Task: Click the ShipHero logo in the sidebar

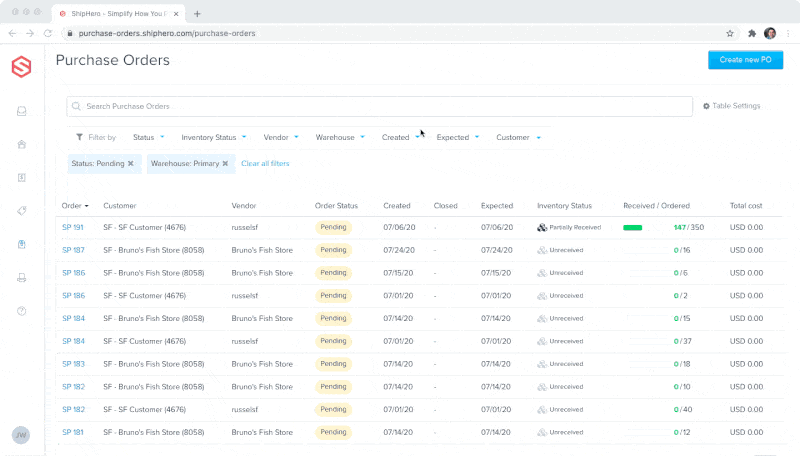Action: (x=21, y=67)
